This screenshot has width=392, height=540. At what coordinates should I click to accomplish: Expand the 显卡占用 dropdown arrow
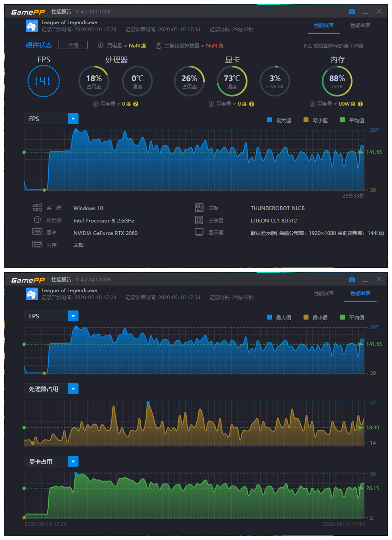pyautogui.click(x=73, y=462)
